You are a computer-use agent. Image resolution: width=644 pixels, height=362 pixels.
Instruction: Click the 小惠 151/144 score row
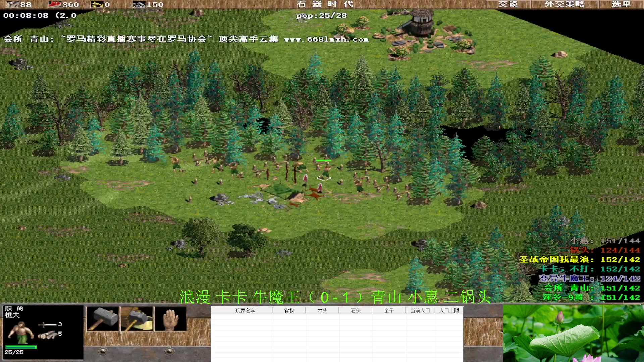pyautogui.click(x=605, y=241)
